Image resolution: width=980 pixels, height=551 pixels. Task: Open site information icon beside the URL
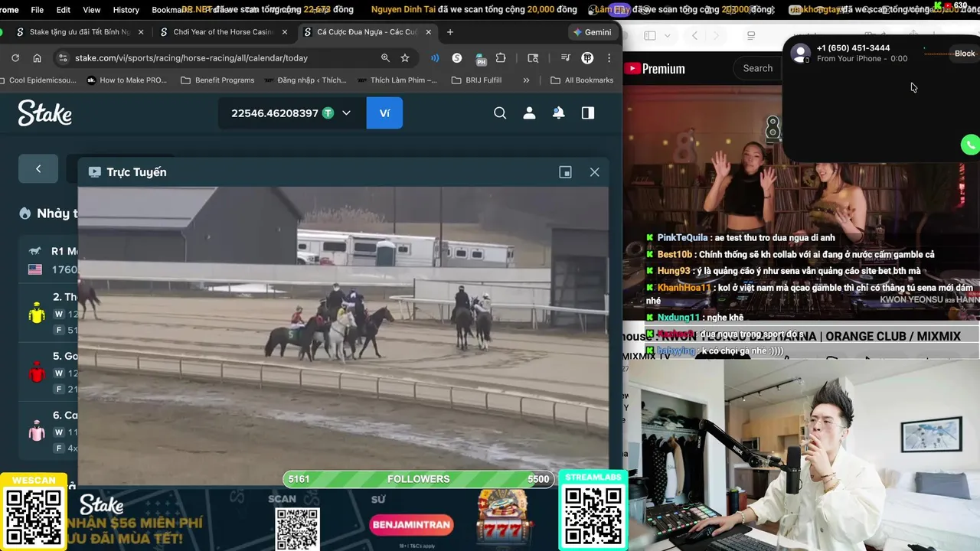pyautogui.click(x=63, y=58)
